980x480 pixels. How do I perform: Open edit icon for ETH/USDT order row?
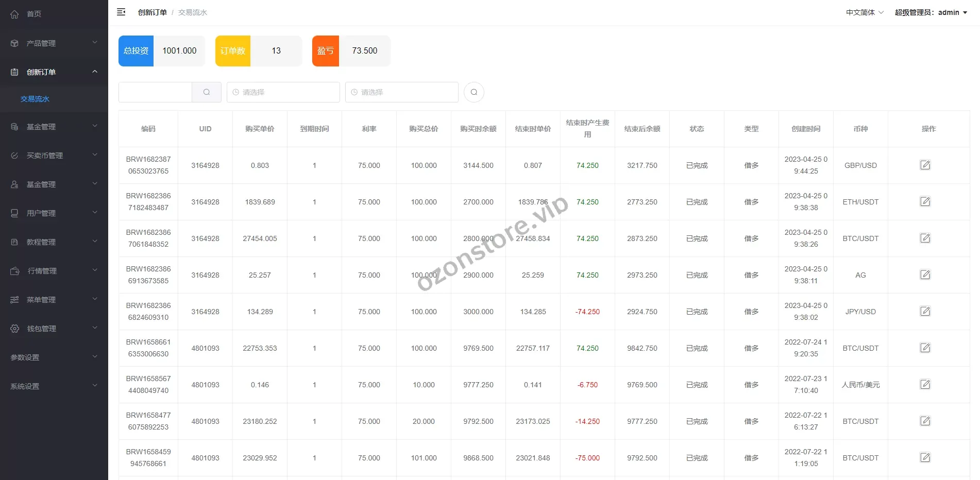point(925,202)
